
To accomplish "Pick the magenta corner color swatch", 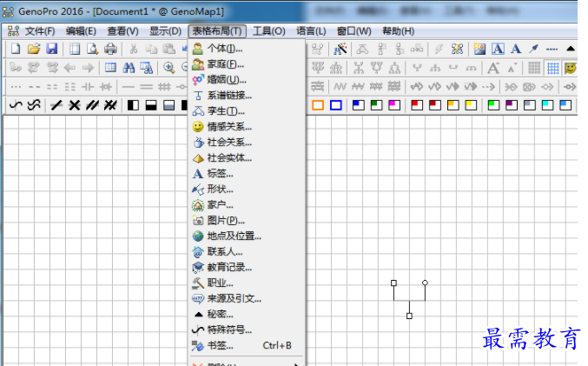I will (x=394, y=105).
